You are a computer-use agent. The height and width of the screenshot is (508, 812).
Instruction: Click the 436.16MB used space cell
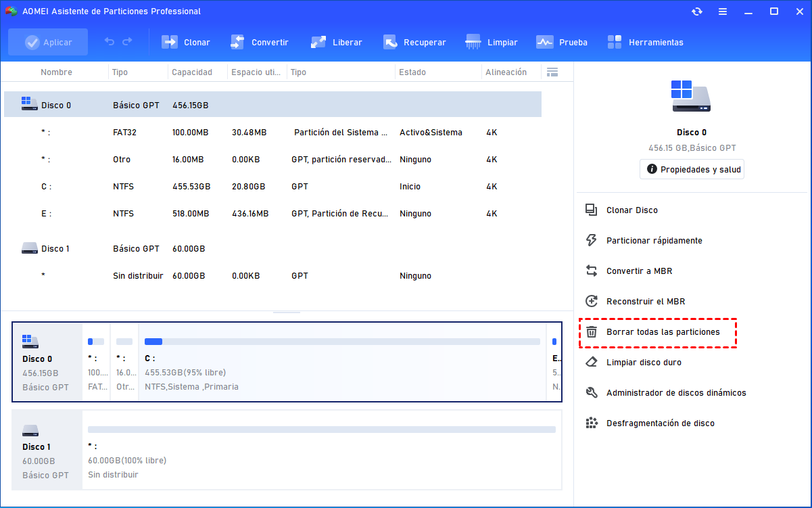pyautogui.click(x=249, y=214)
